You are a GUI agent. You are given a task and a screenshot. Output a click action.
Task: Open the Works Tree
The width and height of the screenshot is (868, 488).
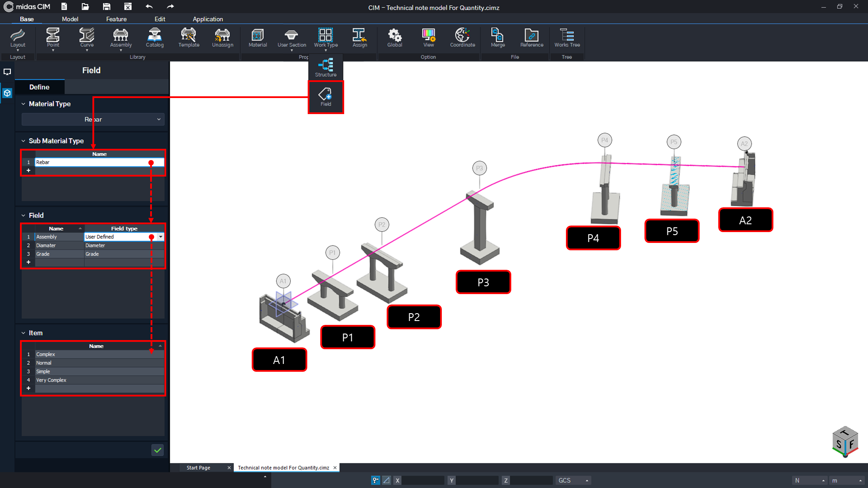567,38
